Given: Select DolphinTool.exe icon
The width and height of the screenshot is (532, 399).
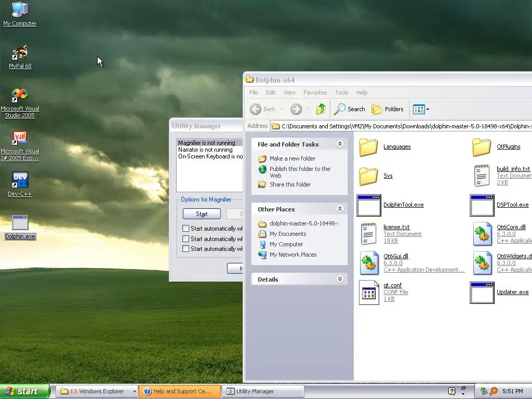Looking at the screenshot, I should pyautogui.click(x=369, y=205).
